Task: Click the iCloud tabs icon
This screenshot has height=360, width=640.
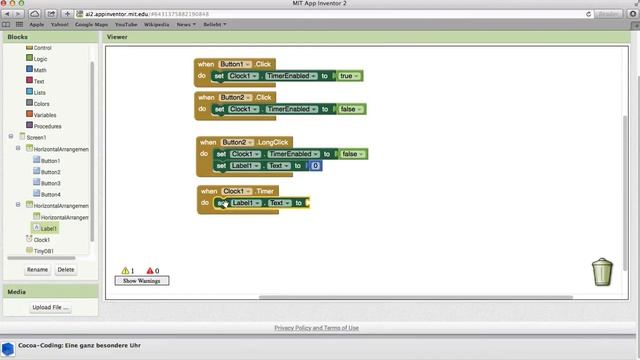Action: pyautogui.click(x=35, y=14)
